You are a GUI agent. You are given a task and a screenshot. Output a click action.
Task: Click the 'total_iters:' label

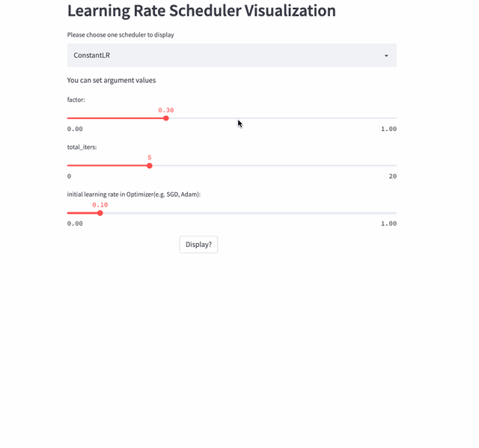point(82,147)
